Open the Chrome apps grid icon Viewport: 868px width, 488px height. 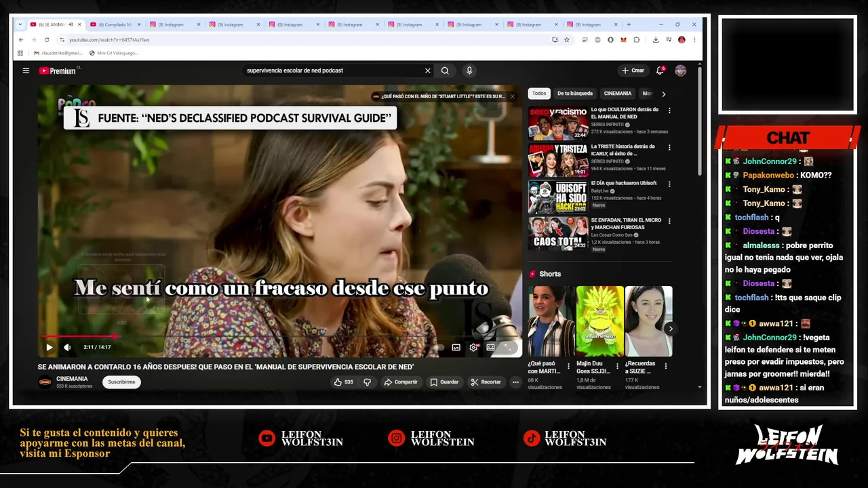[20, 53]
